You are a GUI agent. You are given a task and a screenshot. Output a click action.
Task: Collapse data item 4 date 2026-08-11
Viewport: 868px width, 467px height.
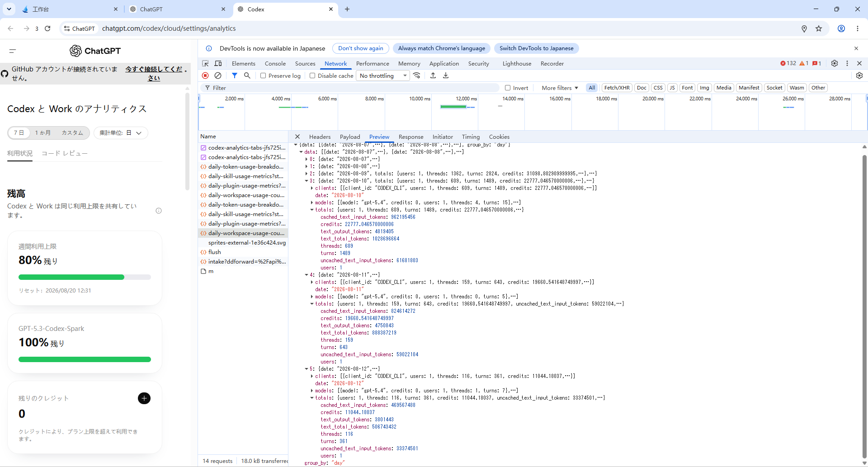pos(307,275)
